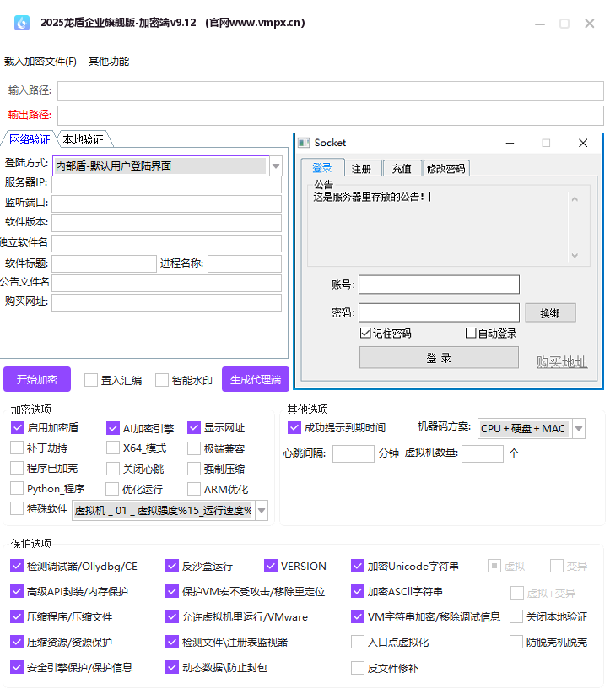Viewport: 610px width, 700px height.
Task: Uncheck the AI加密引擎 checkbox
Action: click(x=113, y=428)
